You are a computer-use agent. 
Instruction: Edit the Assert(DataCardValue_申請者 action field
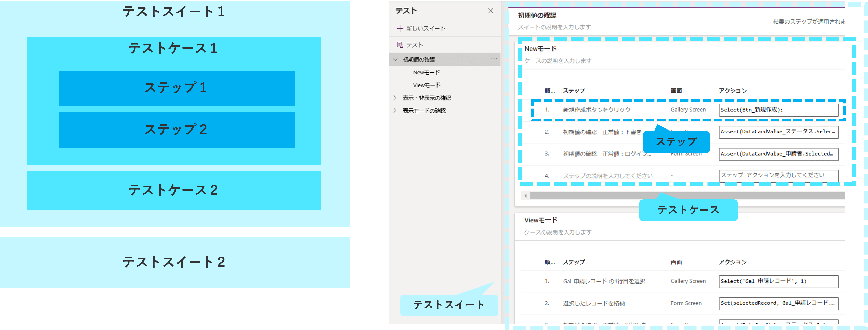778,154
